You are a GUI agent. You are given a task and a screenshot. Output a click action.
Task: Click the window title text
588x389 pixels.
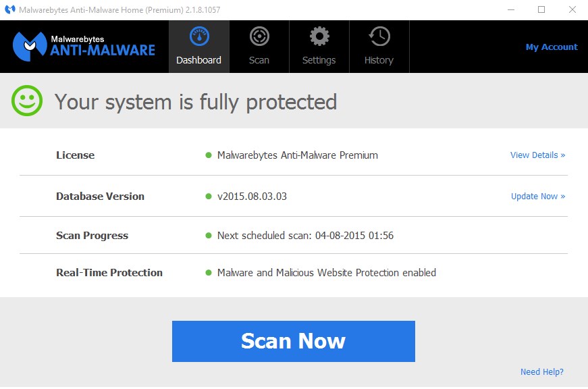click(119, 9)
